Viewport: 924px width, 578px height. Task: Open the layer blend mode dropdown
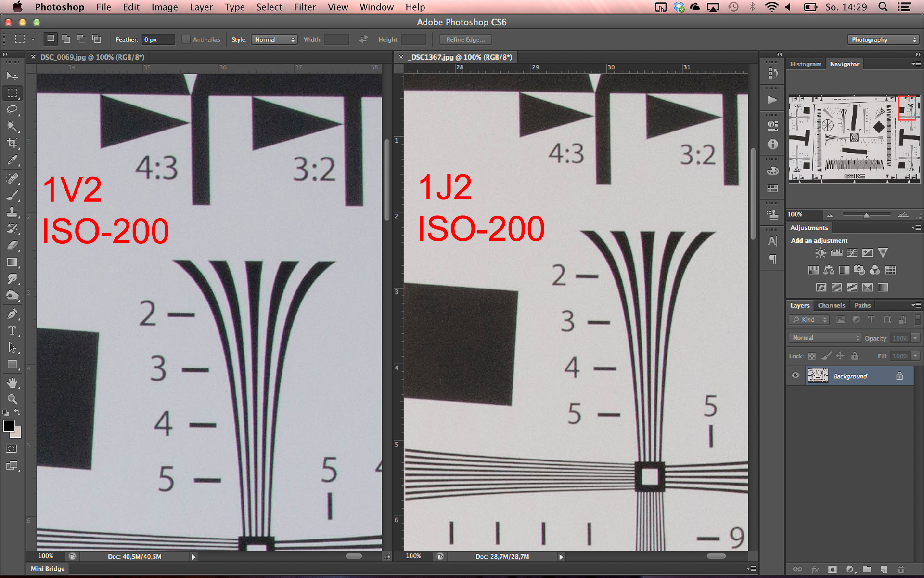825,338
